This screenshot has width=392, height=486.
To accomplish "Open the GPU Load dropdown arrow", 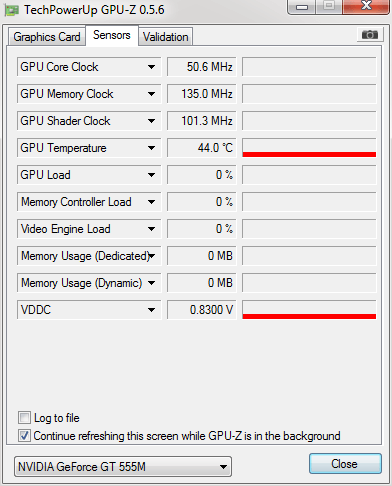I will [151, 175].
